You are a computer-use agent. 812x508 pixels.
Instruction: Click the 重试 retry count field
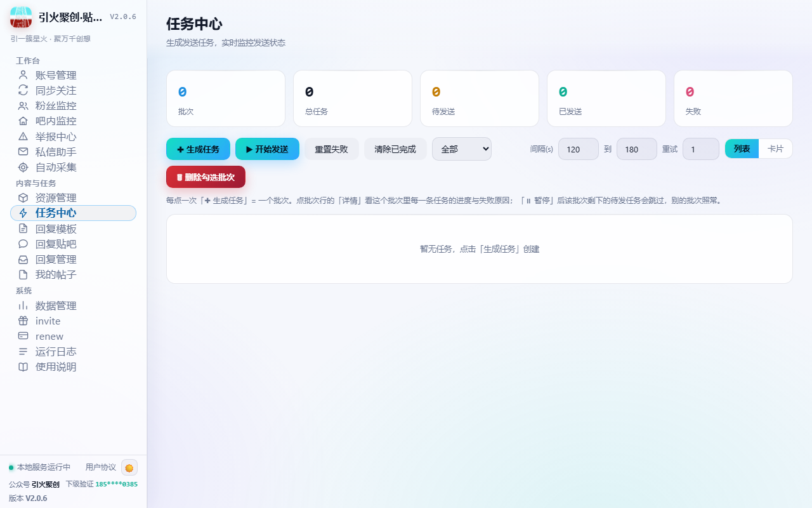pos(701,149)
